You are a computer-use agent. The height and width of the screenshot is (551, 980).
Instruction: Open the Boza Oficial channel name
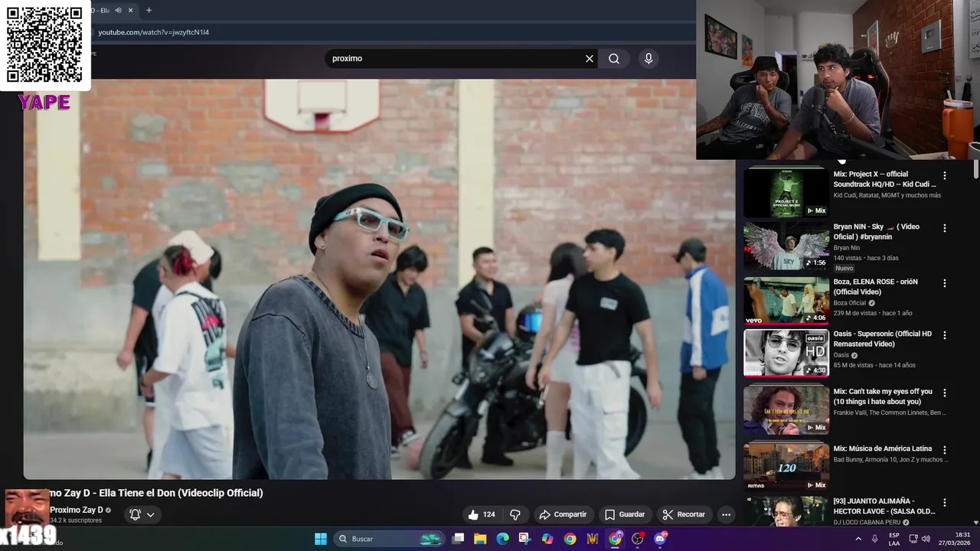[850, 303]
